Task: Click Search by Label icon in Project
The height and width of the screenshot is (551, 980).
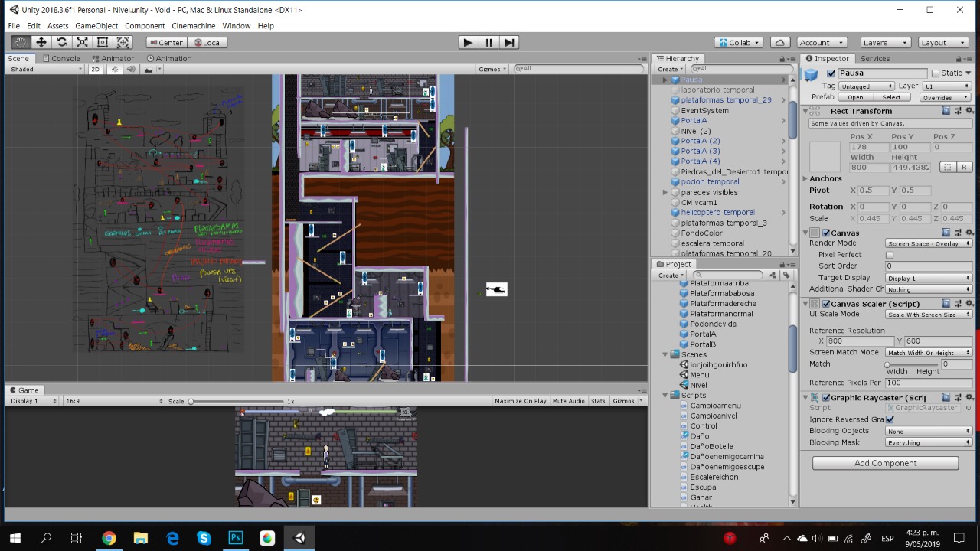Action: (x=786, y=275)
